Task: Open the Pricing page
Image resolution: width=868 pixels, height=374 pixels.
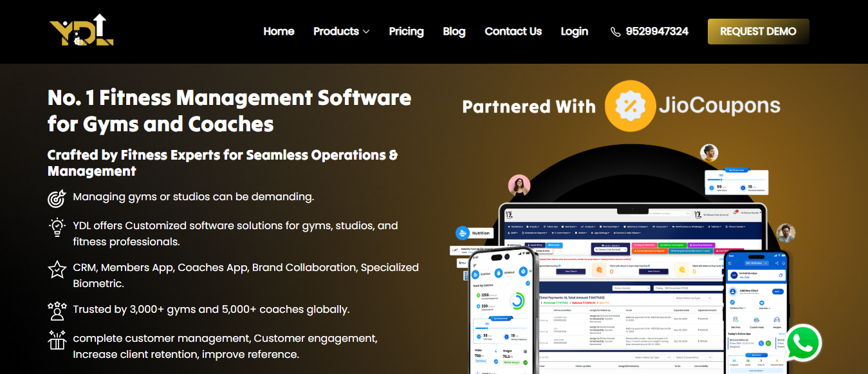Action: [406, 31]
